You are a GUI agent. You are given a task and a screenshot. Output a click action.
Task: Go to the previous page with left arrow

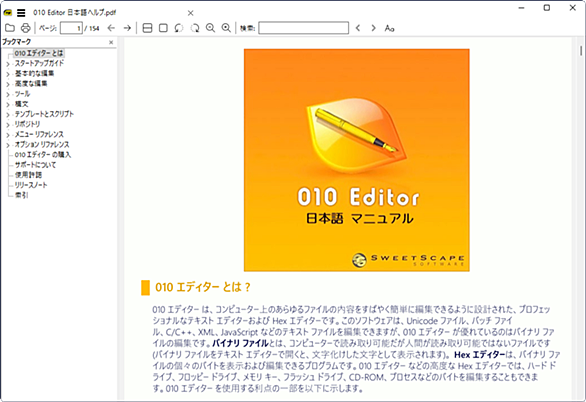[111, 28]
